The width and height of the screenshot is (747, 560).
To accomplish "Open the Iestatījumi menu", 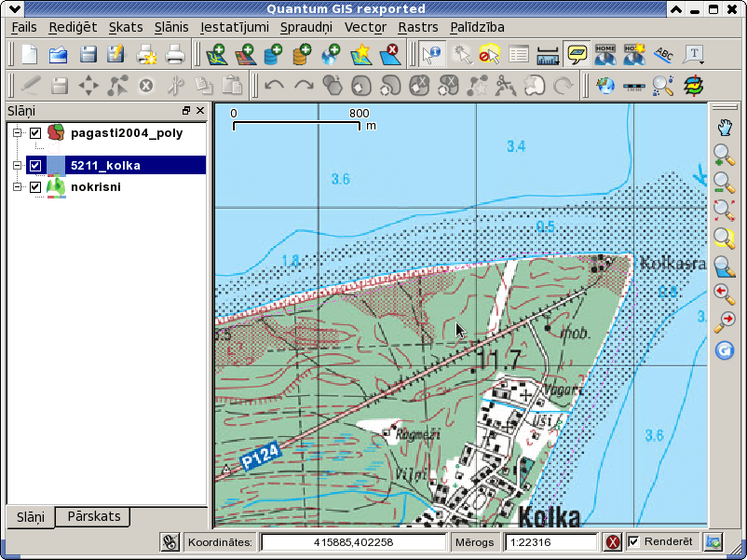I will (x=235, y=27).
